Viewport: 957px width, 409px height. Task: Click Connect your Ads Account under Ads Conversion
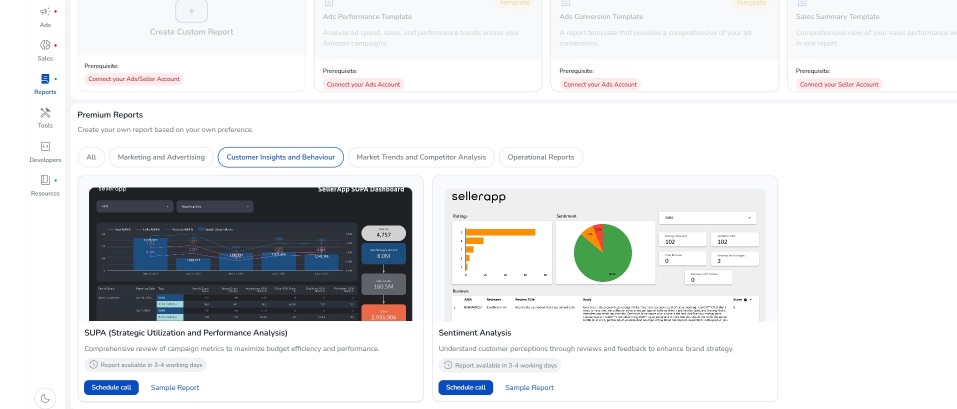(600, 84)
